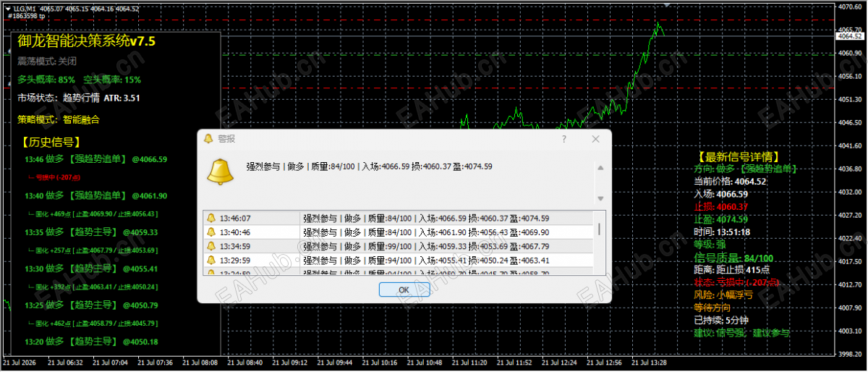Click OK in the 警报 alert dialog
868x372 pixels.
(x=404, y=289)
